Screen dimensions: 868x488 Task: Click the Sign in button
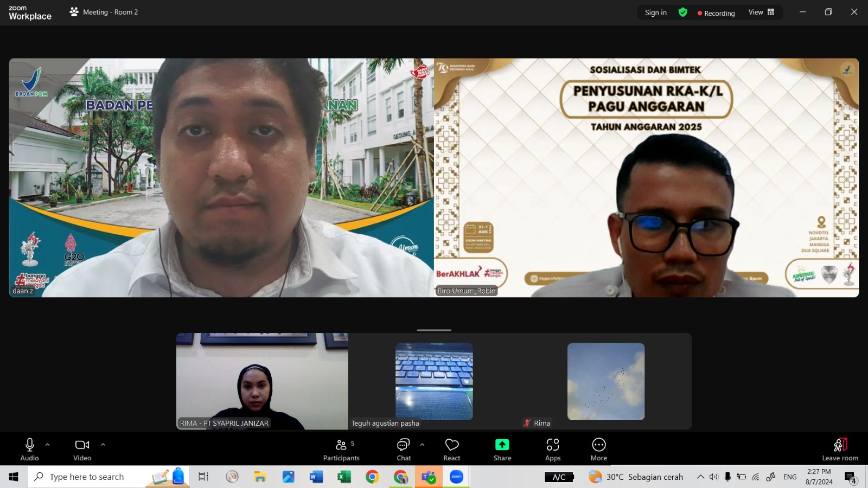tap(655, 12)
